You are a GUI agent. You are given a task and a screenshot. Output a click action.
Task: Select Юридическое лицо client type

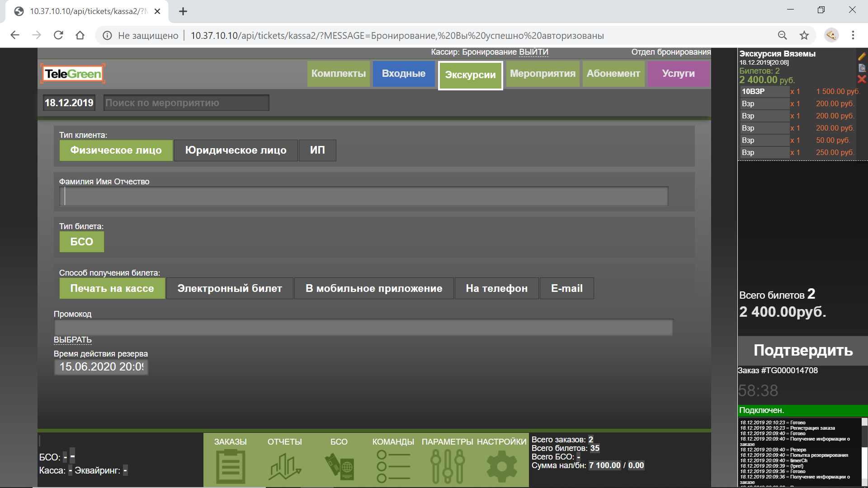(x=236, y=150)
